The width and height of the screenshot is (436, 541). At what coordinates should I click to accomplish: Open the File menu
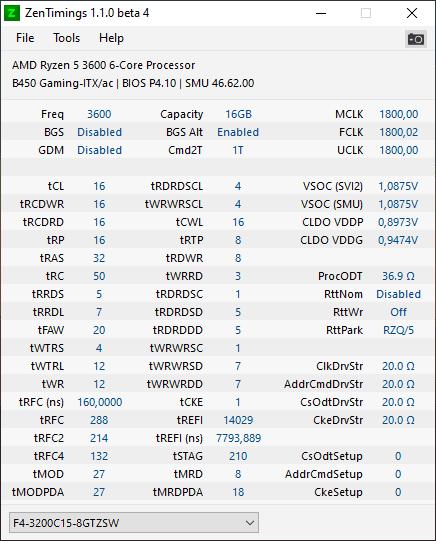25,38
